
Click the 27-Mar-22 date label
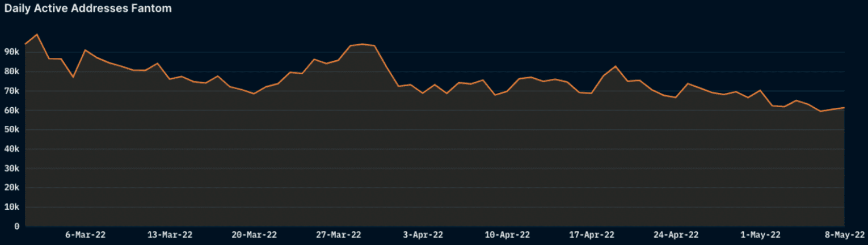339,235
